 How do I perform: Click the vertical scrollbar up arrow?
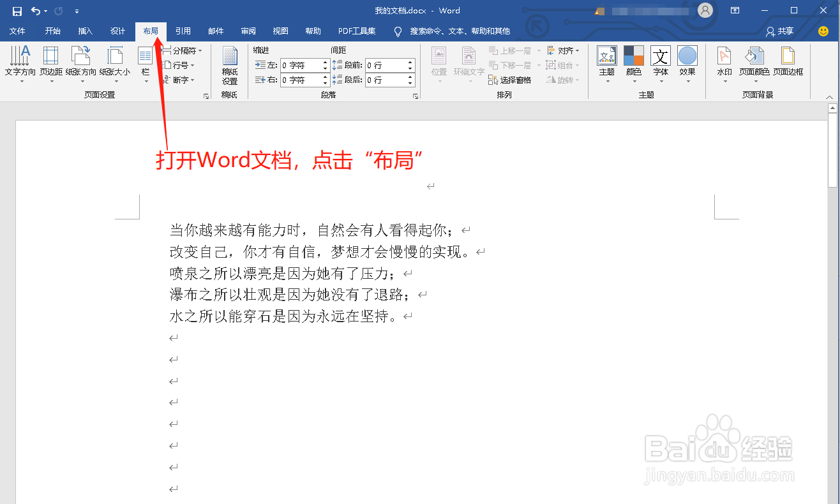point(832,108)
